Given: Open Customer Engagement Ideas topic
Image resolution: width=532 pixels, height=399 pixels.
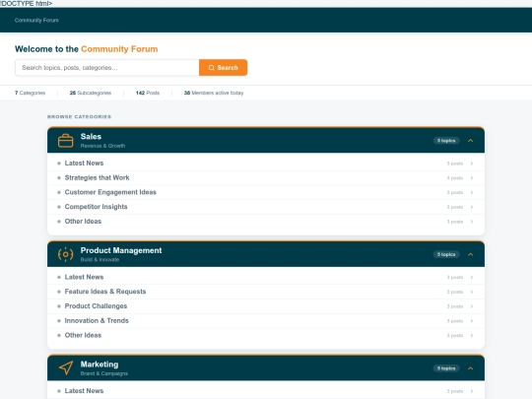Looking at the screenshot, I should click(266, 192).
